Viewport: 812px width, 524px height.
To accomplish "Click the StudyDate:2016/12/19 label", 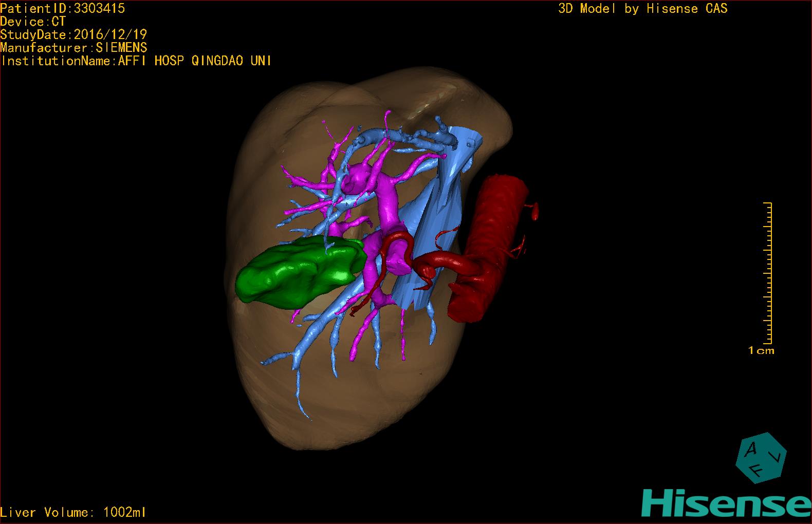I will click(73, 35).
